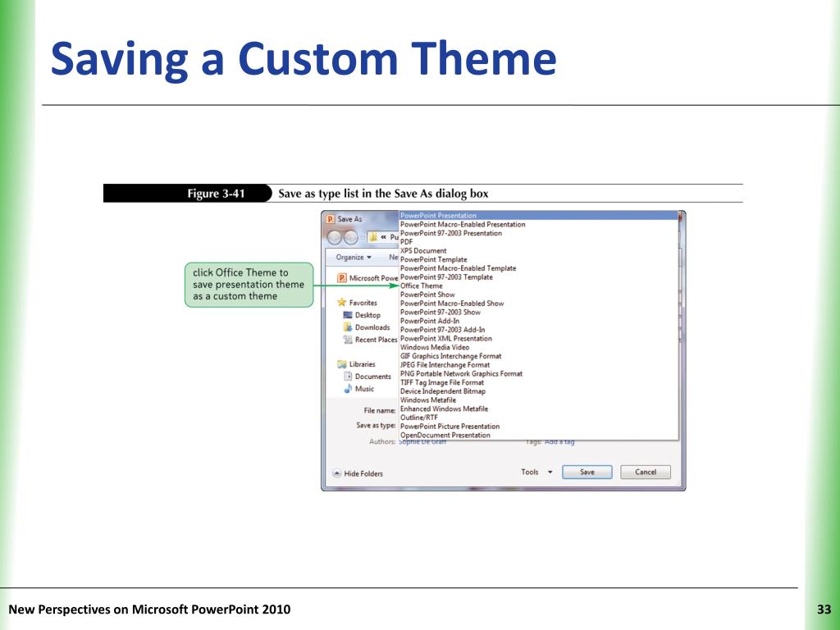Screen dimensions: 840x630
Task: Click the Save button
Action: click(587, 472)
